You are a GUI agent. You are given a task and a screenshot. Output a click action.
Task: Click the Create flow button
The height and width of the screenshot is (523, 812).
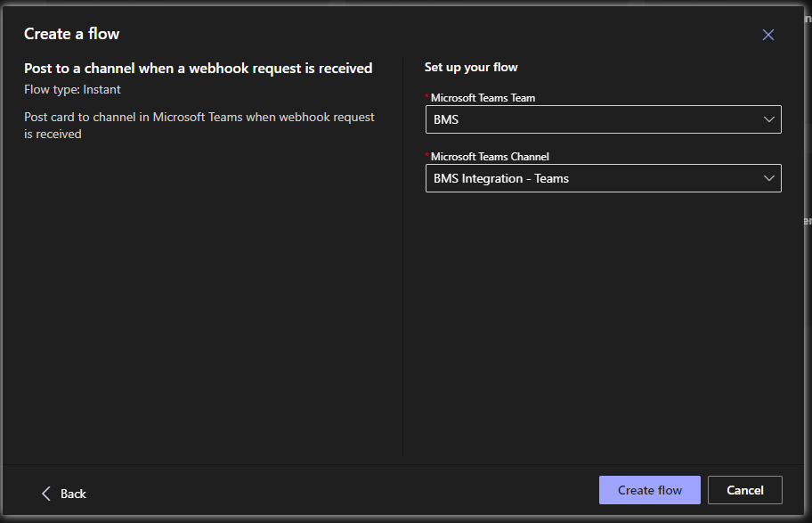[x=649, y=489]
